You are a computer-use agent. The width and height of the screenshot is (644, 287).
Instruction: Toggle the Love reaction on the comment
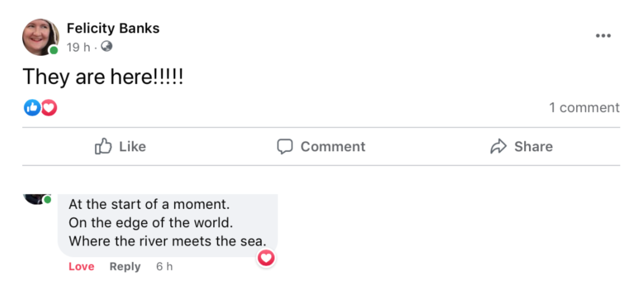click(81, 266)
